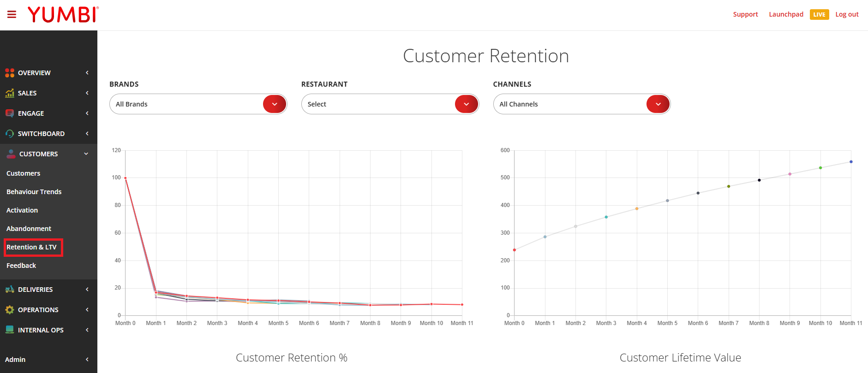Click the Support link
This screenshot has height=373, width=868.
click(746, 14)
